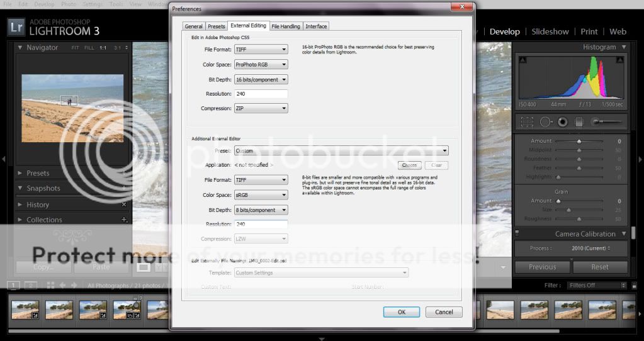
Task: Select the Graduated Filter tool
Action: pyautogui.click(x=579, y=122)
